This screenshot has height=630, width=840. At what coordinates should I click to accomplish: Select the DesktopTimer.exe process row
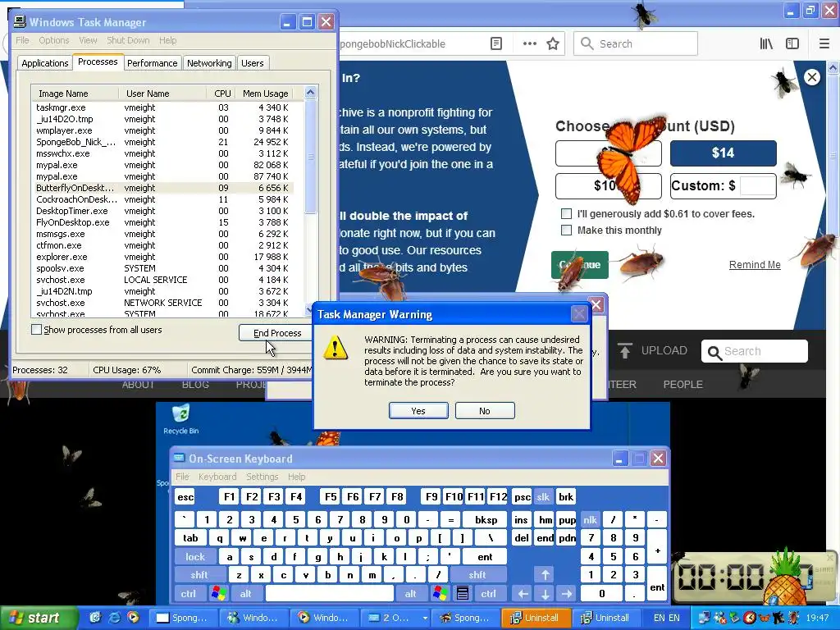pyautogui.click(x=162, y=211)
